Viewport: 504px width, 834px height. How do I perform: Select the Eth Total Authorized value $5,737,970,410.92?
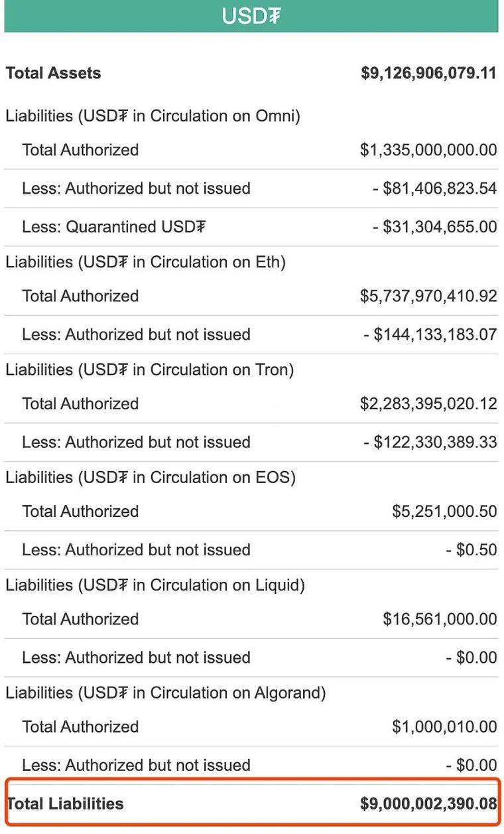coord(428,296)
